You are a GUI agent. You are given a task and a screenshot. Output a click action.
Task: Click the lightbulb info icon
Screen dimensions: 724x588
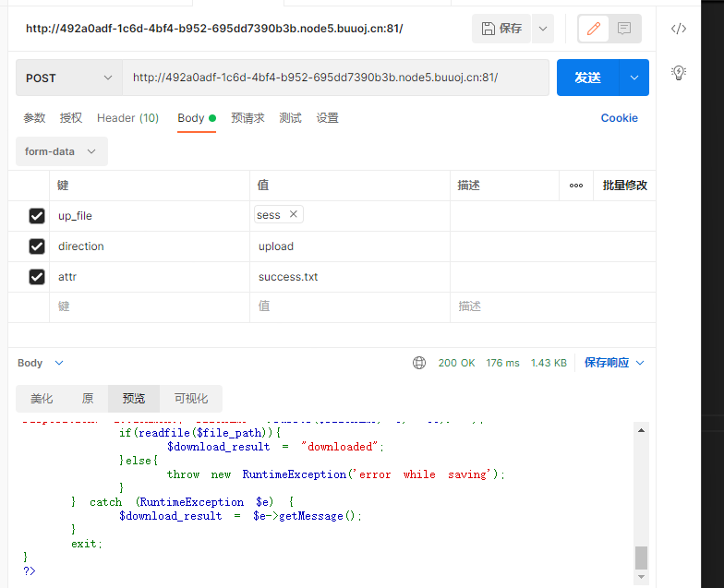pyautogui.click(x=679, y=72)
